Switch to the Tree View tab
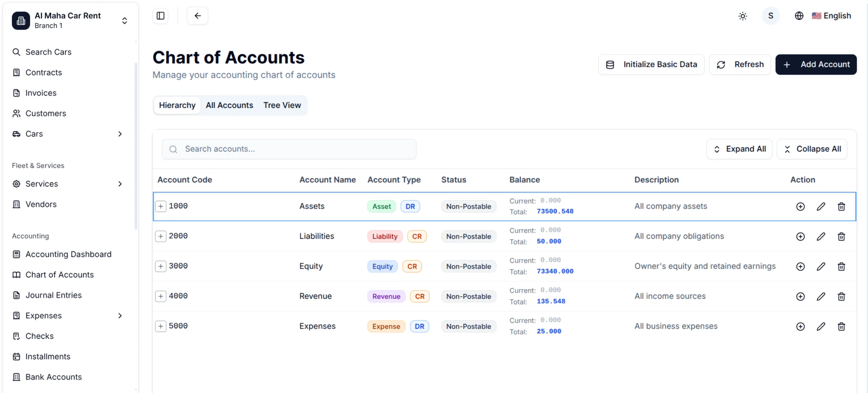Image resolution: width=868 pixels, height=393 pixels. (x=282, y=105)
